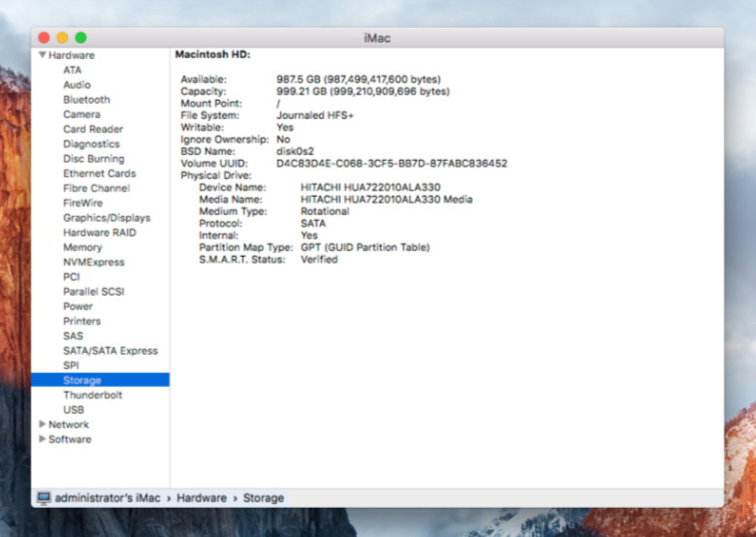Show Graphics/Displays information
The height and width of the screenshot is (537, 756).
pyautogui.click(x=107, y=218)
